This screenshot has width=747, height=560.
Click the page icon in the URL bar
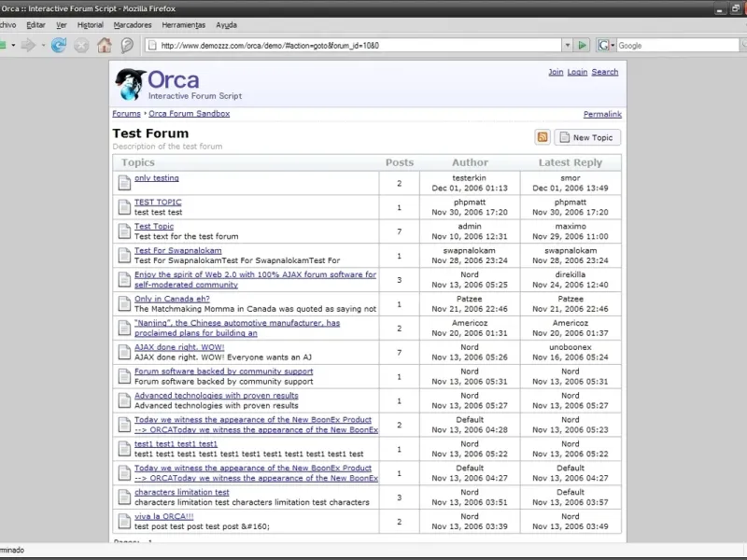click(152, 45)
